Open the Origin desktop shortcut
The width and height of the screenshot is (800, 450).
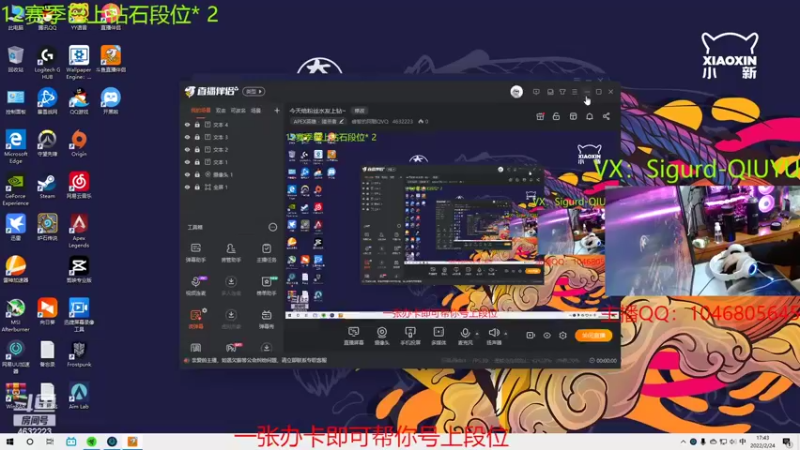79,143
